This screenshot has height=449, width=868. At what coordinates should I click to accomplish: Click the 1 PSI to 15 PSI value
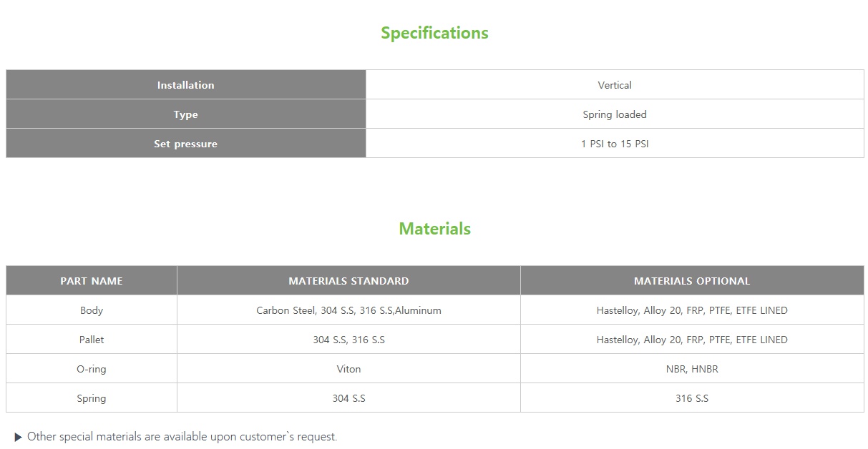point(615,144)
